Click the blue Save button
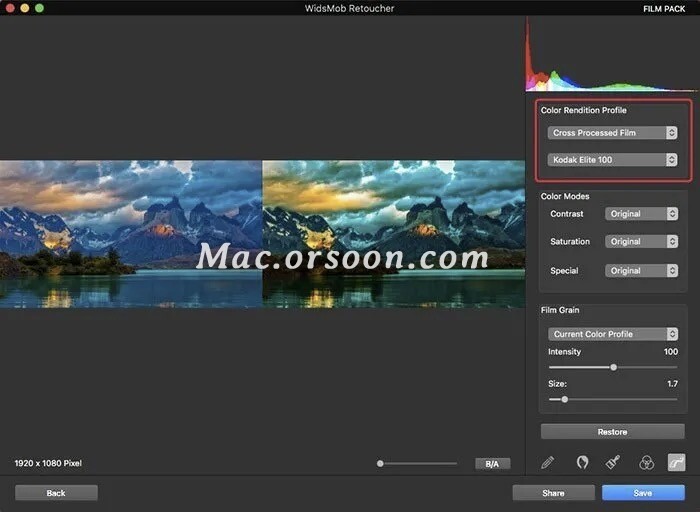Screen dimensions: 700x512 tap(643, 493)
